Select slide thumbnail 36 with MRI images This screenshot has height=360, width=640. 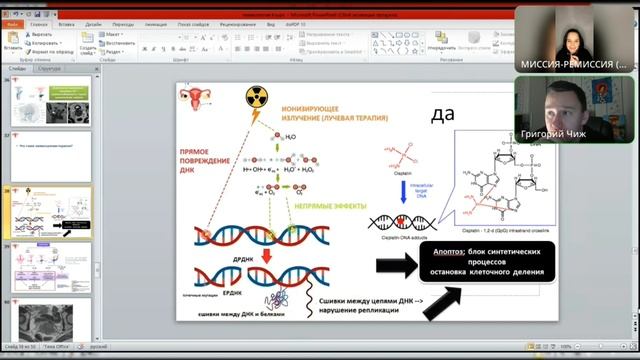pos(51,101)
